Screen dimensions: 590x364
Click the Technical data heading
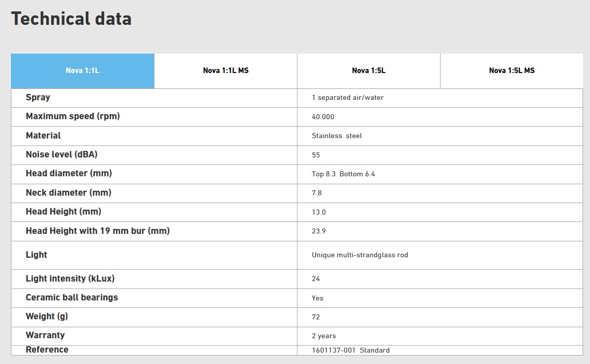point(71,18)
